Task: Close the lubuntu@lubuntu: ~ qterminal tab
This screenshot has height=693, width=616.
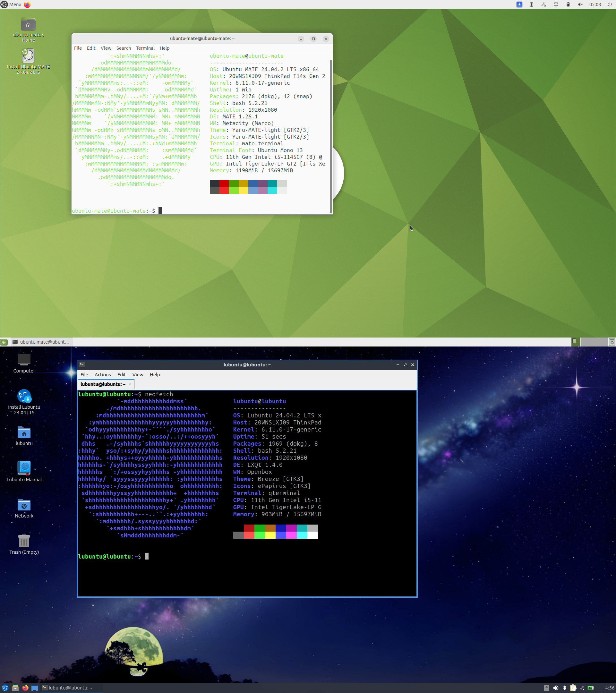Action: 130,384
